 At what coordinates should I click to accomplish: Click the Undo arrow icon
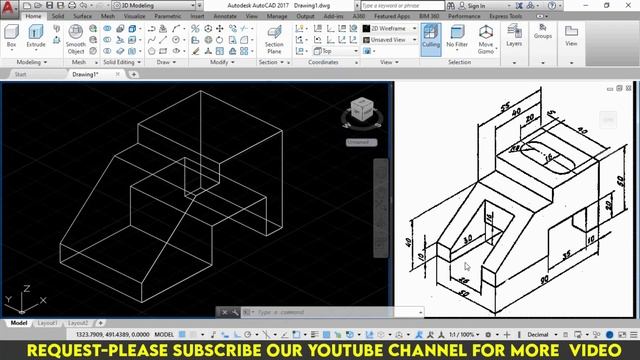[83, 5]
